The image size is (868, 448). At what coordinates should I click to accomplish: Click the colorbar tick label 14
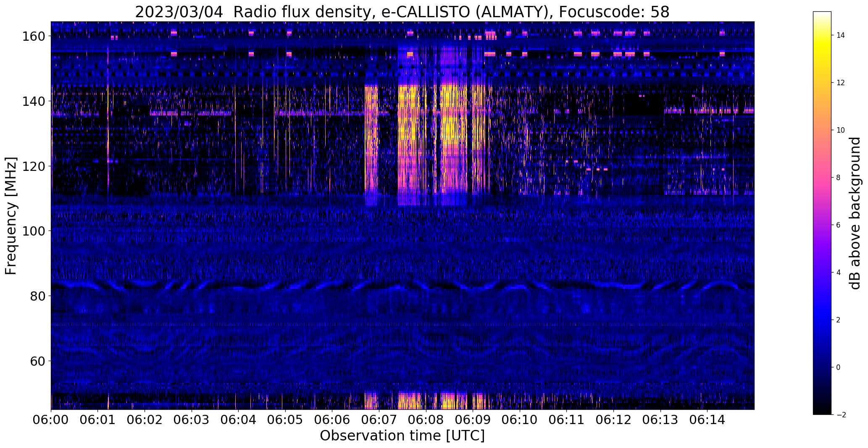coord(841,35)
